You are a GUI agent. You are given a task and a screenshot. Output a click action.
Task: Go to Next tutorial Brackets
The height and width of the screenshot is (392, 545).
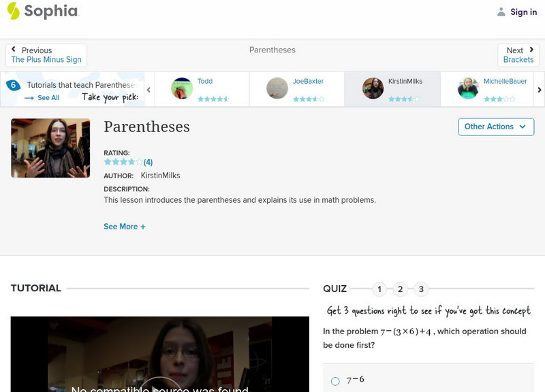pos(518,55)
